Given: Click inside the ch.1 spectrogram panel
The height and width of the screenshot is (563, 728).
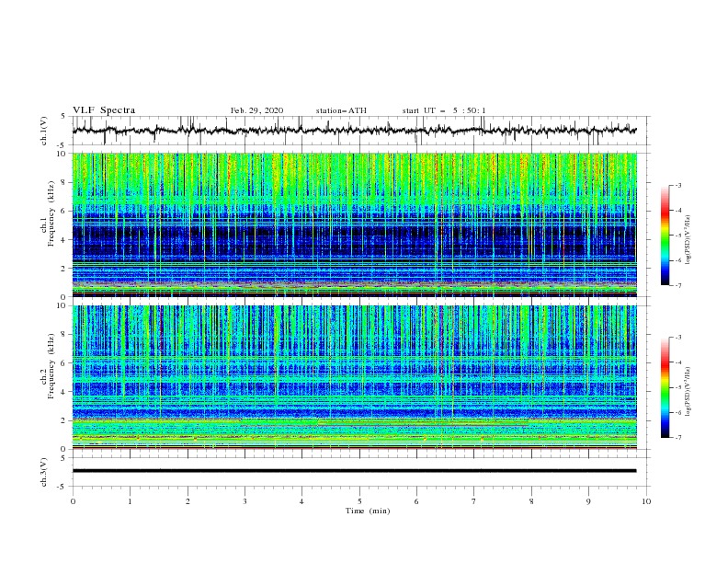Looking at the screenshot, I should pyautogui.click(x=354, y=224).
